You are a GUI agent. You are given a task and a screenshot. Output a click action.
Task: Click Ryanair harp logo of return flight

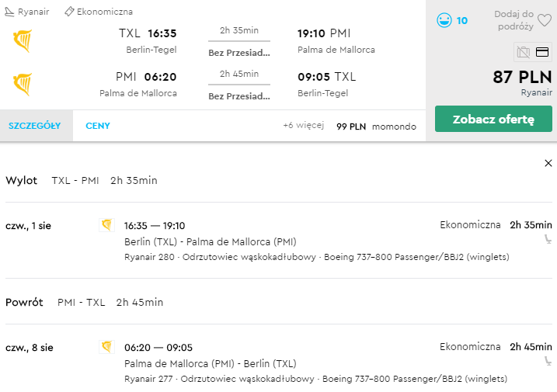(x=23, y=84)
